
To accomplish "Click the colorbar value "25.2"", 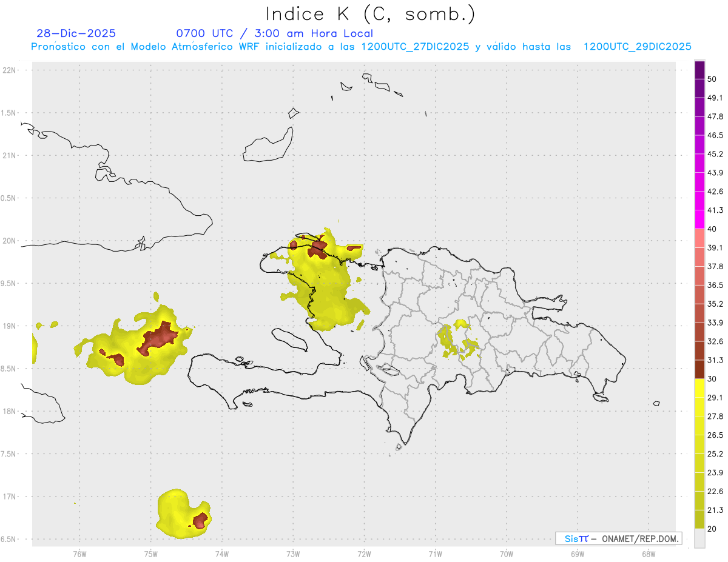I will 715,453.
